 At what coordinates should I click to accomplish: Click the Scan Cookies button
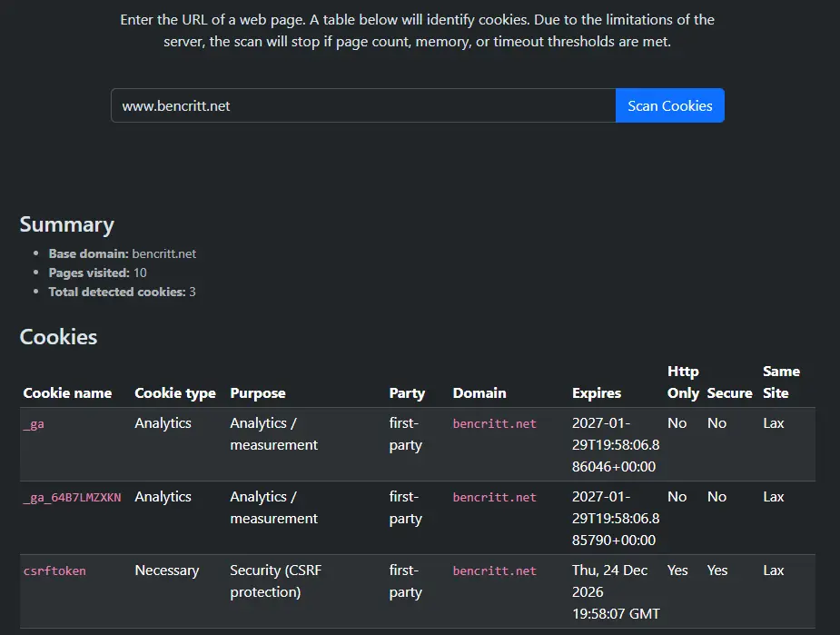[x=669, y=105]
